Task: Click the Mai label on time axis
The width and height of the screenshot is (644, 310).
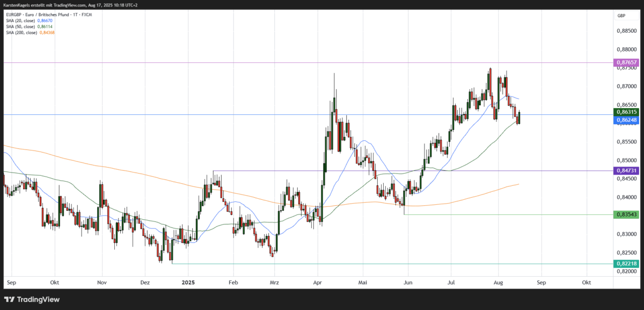Action: coord(363,282)
